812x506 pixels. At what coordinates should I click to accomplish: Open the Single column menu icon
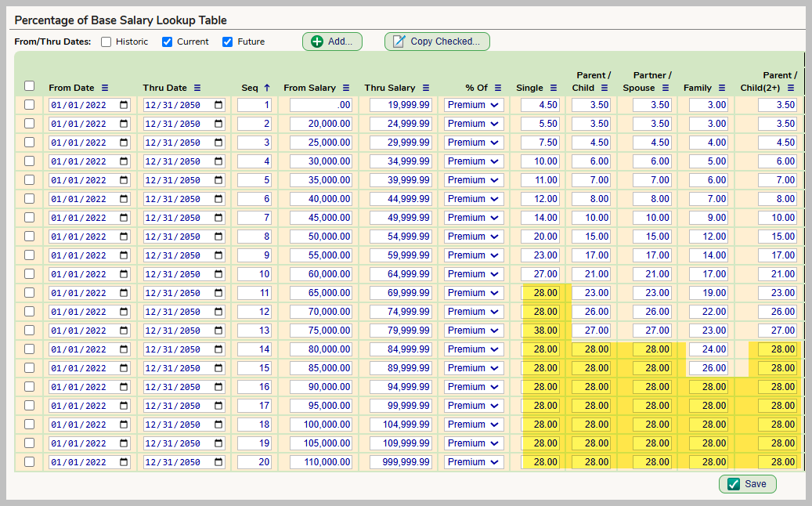tap(554, 88)
